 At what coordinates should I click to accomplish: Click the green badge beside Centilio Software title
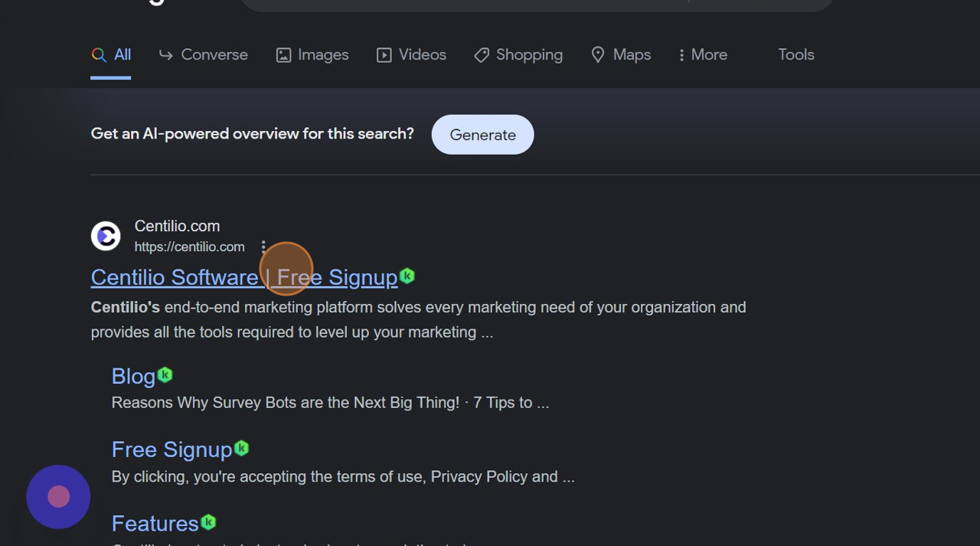[x=407, y=276]
